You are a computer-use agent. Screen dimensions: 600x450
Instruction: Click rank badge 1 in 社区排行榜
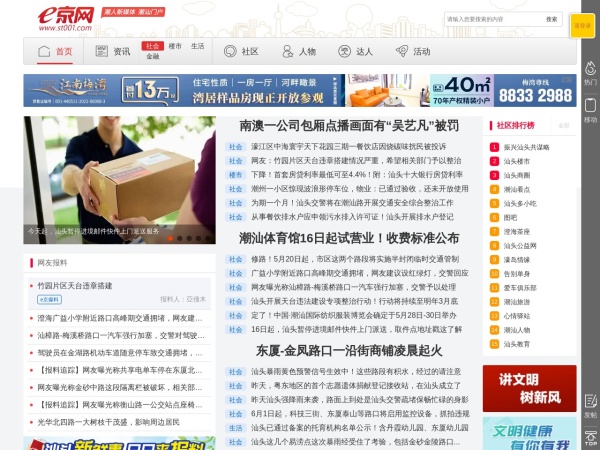click(494, 147)
